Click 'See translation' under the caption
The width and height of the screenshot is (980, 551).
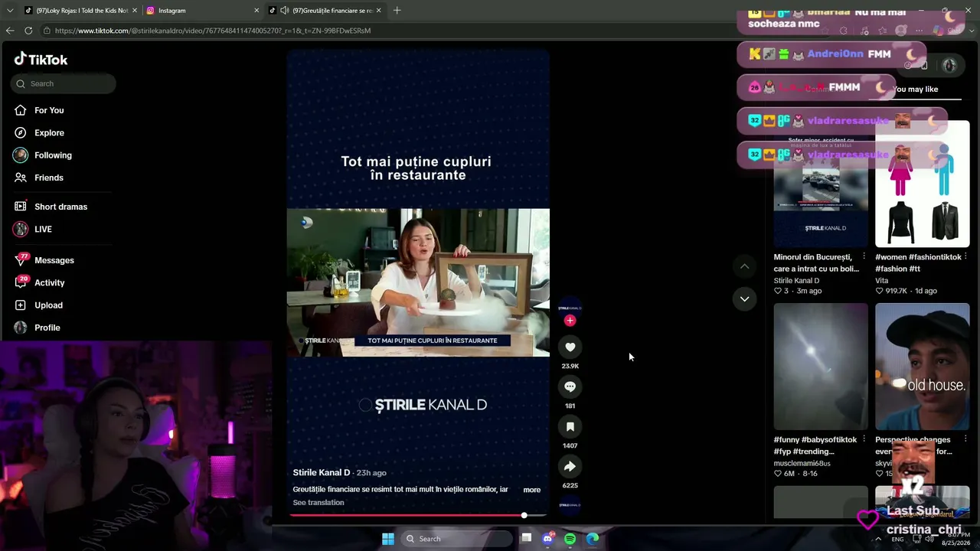318,503
